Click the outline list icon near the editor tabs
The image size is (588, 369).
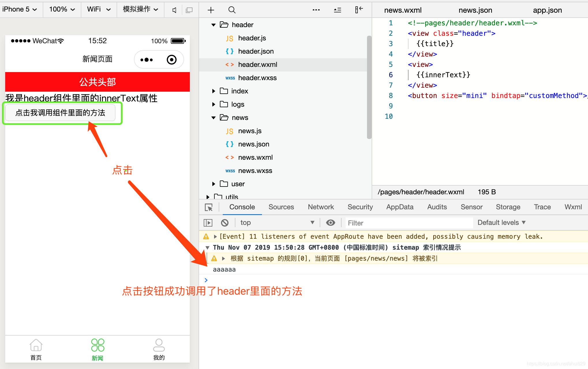click(337, 10)
